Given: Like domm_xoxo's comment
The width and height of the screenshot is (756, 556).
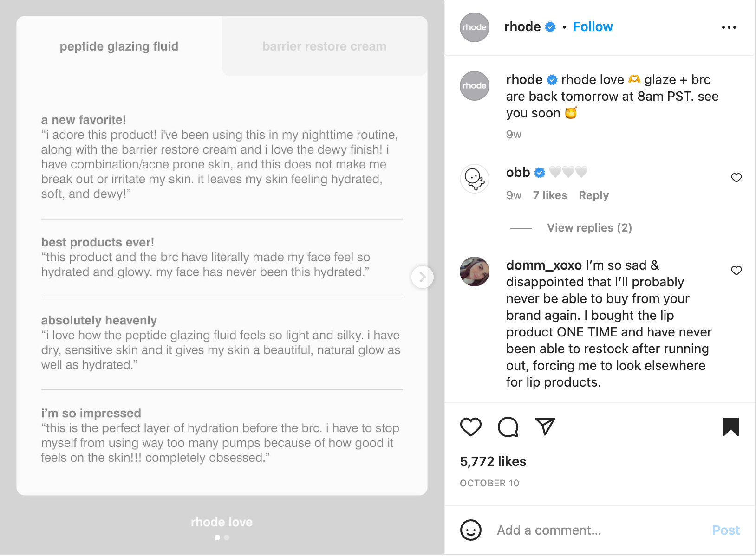Looking at the screenshot, I should [736, 271].
